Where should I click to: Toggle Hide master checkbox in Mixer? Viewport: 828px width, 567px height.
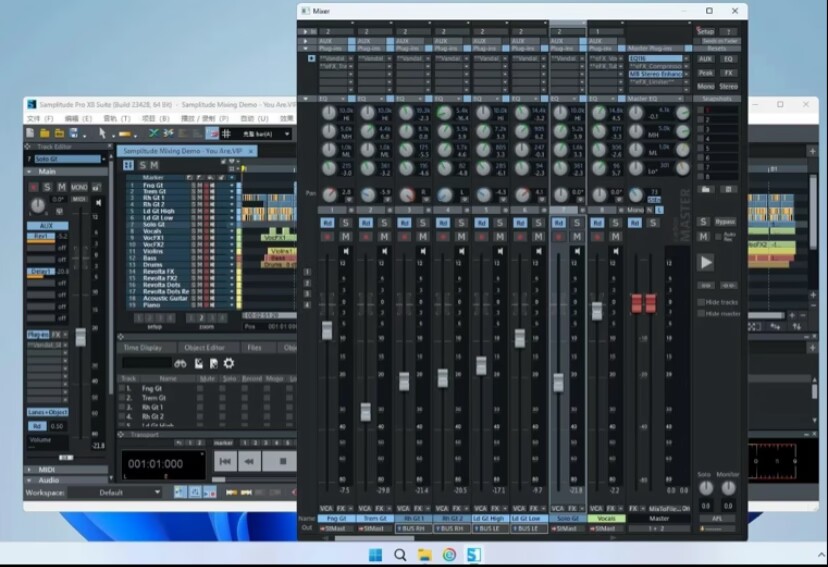(701, 314)
